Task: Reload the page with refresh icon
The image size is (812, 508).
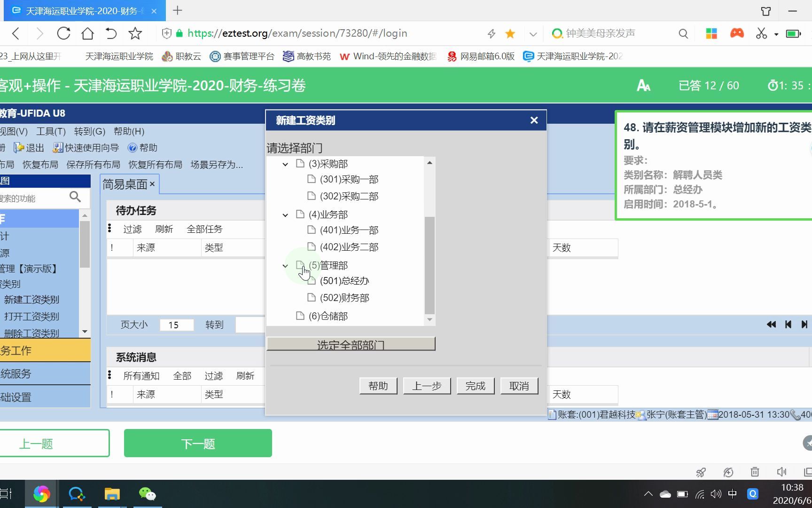Action: [x=63, y=33]
